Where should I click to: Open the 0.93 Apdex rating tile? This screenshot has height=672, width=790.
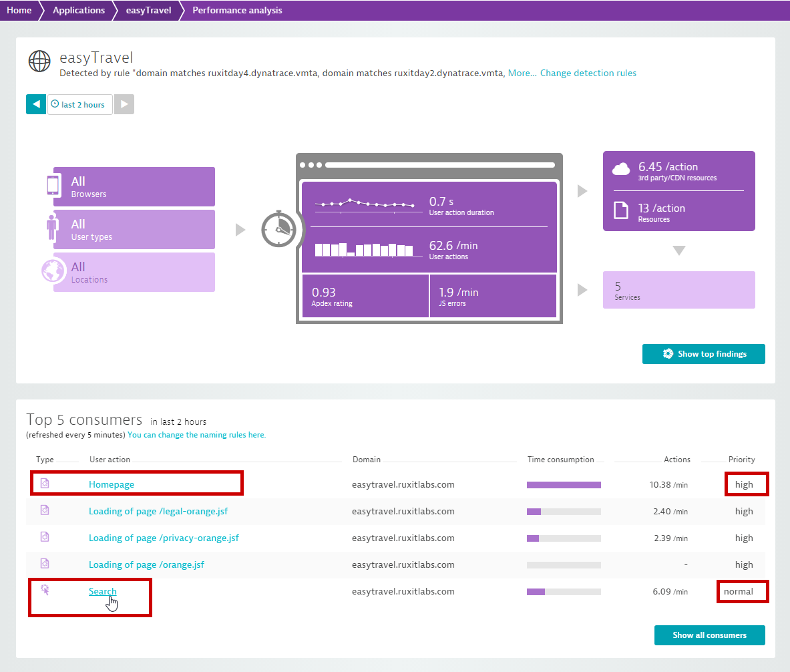point(365,296)
